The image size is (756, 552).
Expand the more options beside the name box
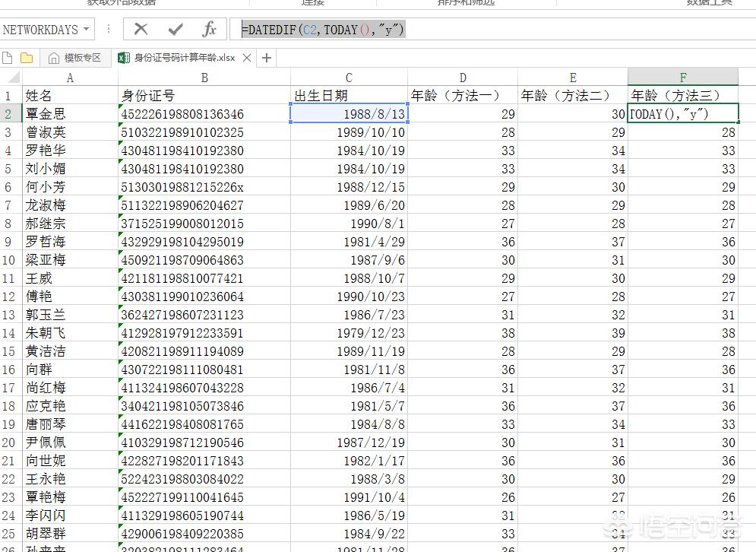coord(109,28)
